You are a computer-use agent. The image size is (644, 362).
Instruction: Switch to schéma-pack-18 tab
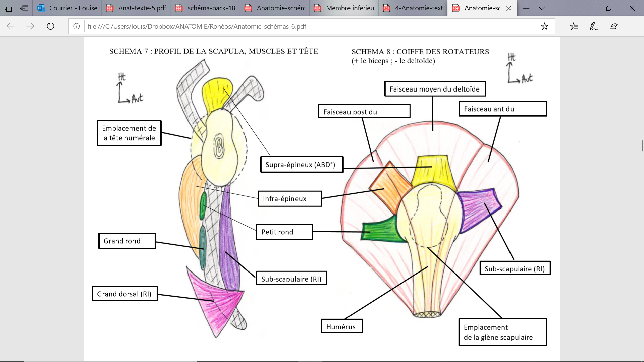205,8
